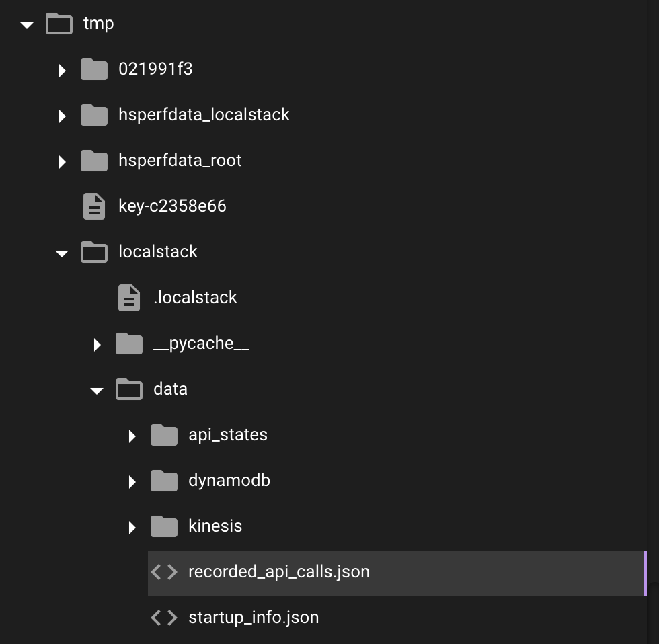Click the tmp open-folder icon
Screen dimensions: 659x644
(x=59, y=24)
